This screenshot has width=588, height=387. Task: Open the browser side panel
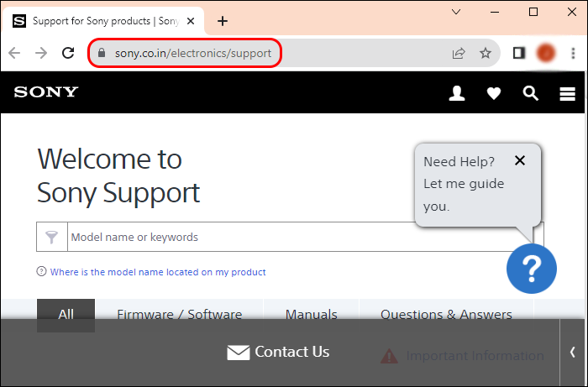[518, 53]
